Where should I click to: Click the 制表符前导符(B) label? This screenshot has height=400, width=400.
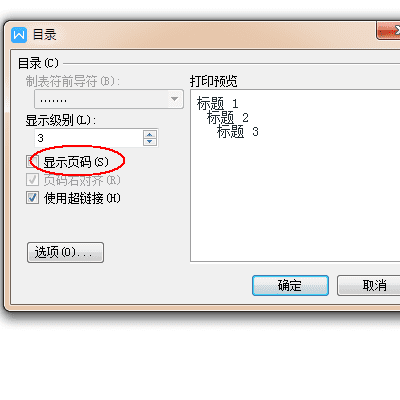[73, 81]
